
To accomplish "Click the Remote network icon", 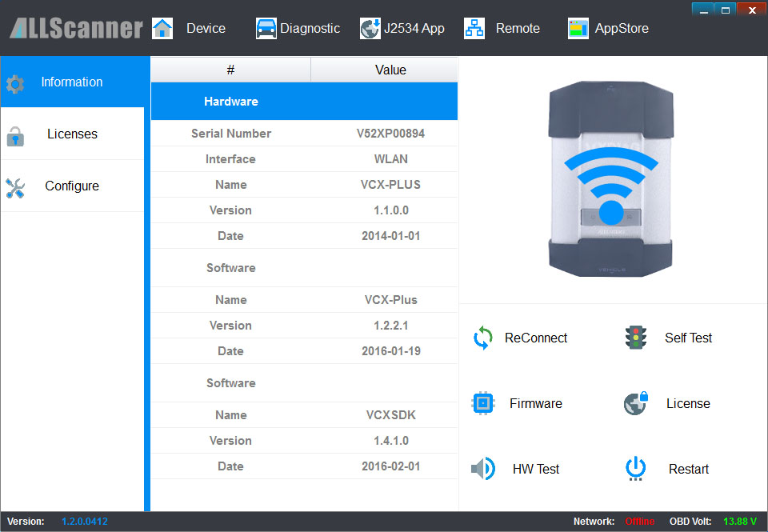I will coord(474,29).
